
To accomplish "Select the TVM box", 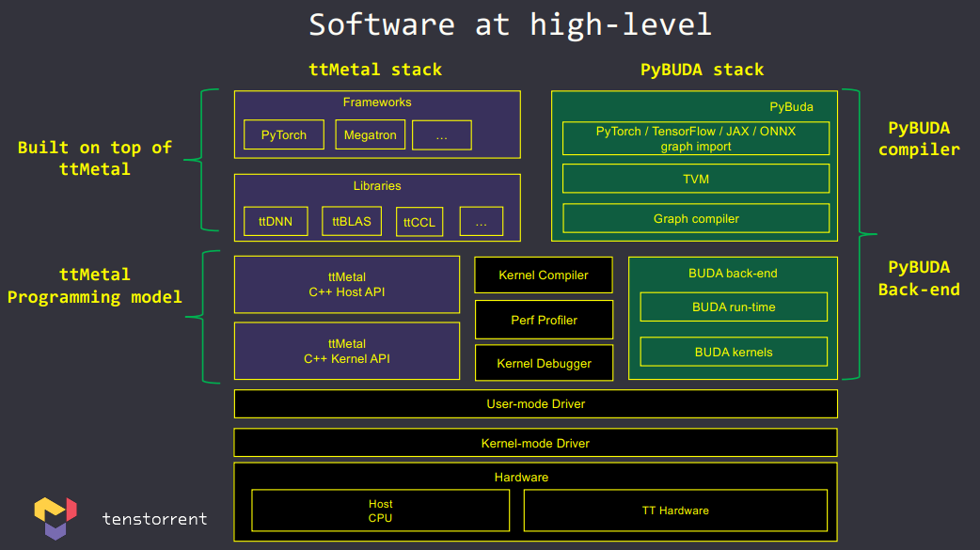I will click(696, 179).
